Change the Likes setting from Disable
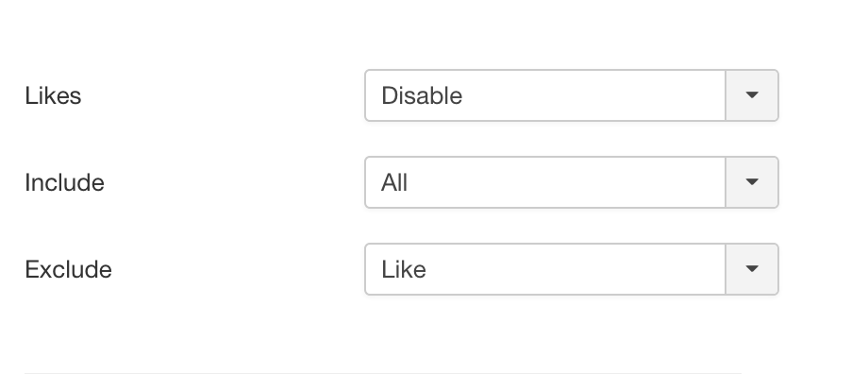 click(572, 95)
